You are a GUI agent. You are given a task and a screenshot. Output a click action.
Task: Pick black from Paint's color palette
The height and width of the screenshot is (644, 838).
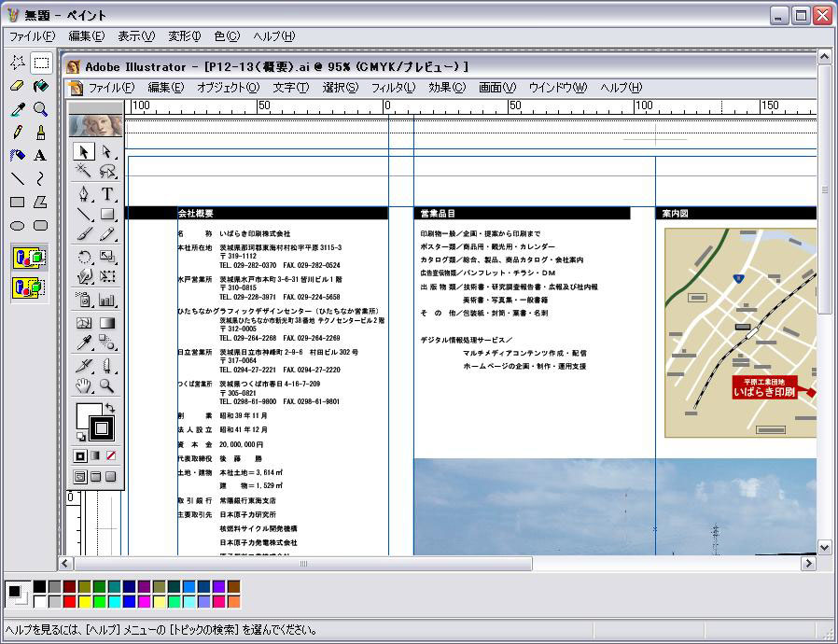point(39,587)
